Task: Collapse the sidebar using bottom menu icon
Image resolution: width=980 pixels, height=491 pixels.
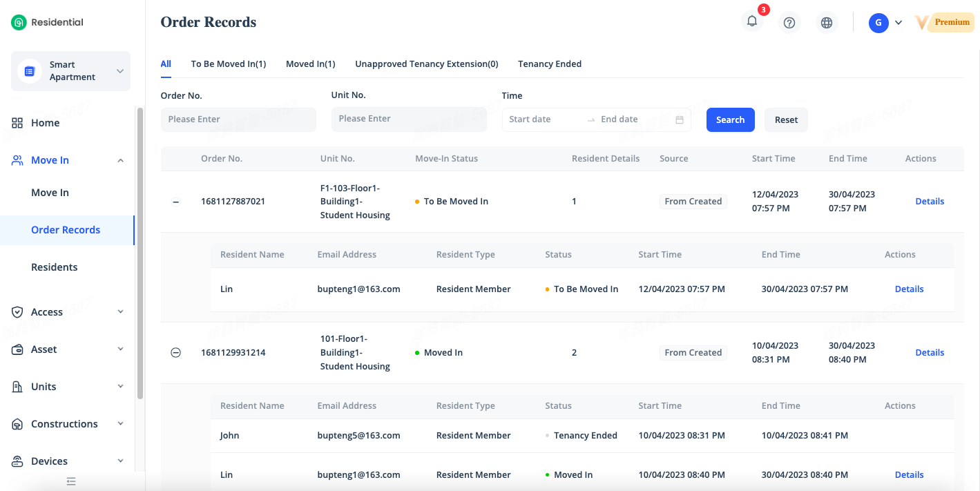Action: 71,481
